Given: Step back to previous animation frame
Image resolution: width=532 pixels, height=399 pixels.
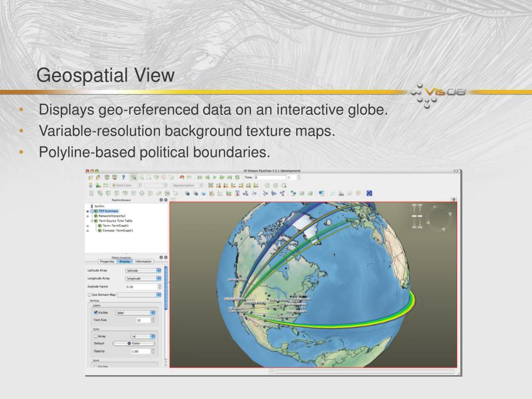Looking at the screenshot, I should (207, 178).
